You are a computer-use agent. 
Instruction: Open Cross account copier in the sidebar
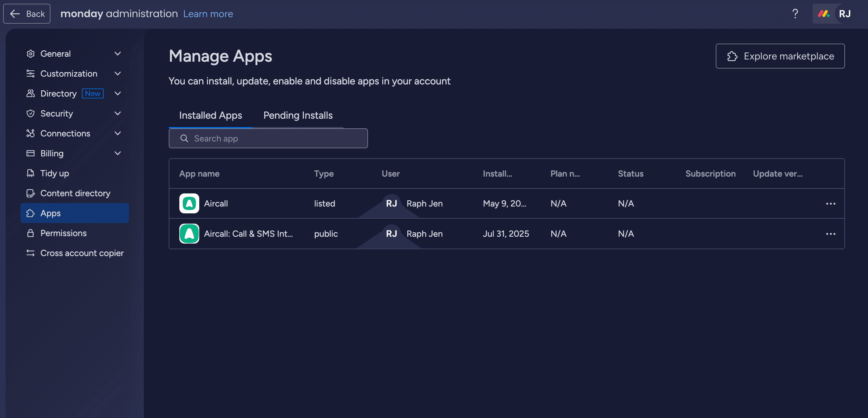click(82, 253)
